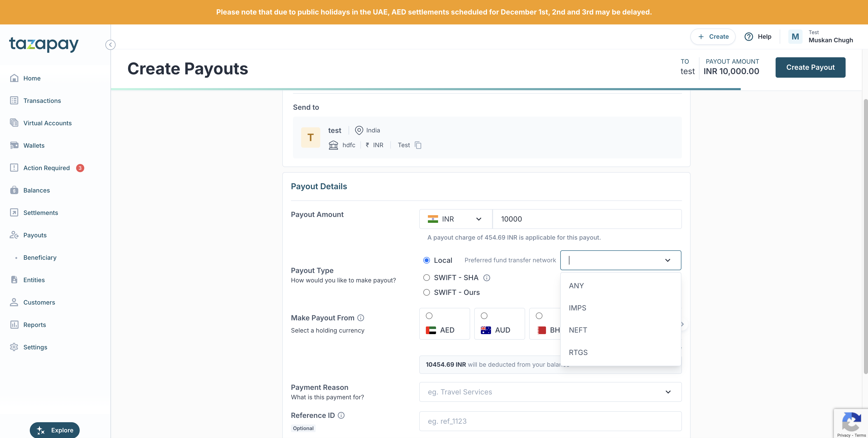This screenshot has height=438, width=868.
Task: Open the Help question-mark icon
Action: pyautogui.click(x=749, y=37)
